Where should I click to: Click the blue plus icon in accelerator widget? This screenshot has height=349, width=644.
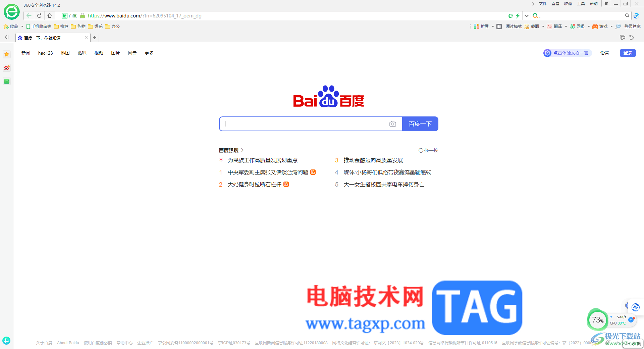tap(631, 320)
